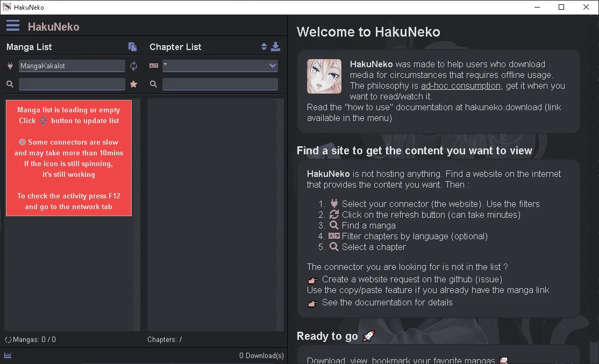This screenshot has height=364, width=599.
Task: Click the HakuNeko avatar thumbnail
Action: coord(324,76)
